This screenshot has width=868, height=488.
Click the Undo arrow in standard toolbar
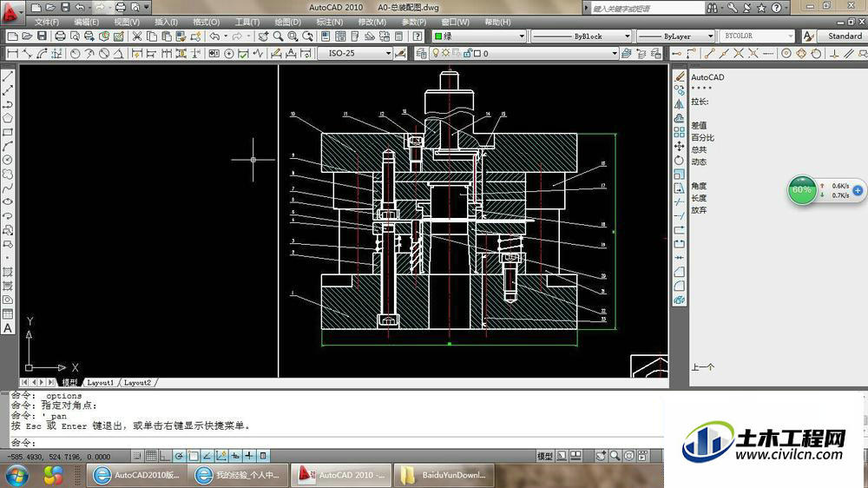tap(214, 36)
